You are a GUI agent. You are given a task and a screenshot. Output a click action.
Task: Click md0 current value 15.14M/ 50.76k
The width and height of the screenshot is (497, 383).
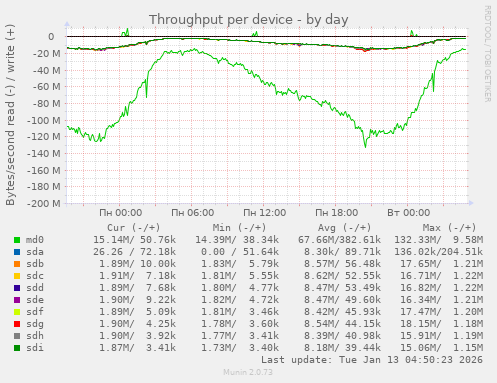(134, 240)
